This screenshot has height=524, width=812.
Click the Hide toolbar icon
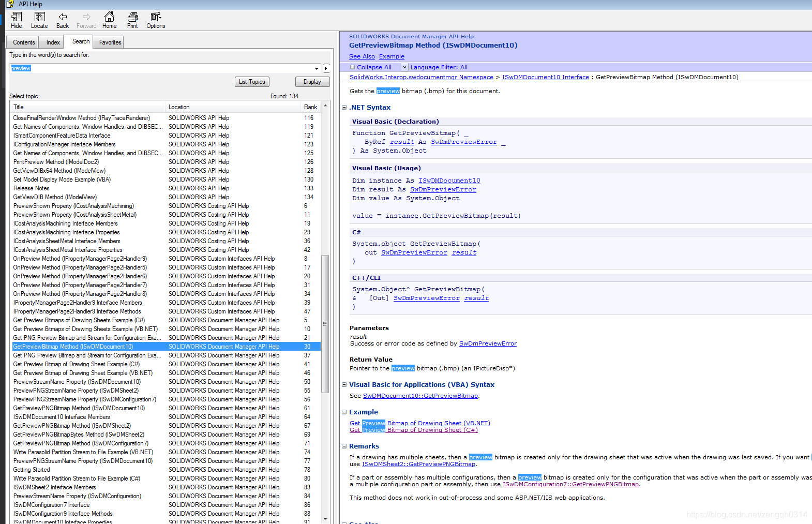(16, 20)
